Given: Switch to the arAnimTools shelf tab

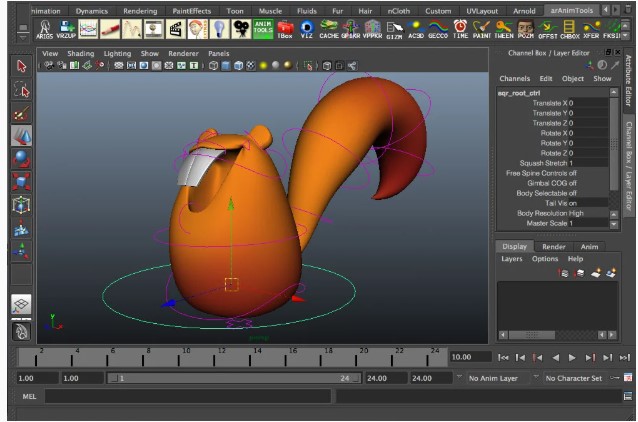Looking at the screenshot, I should [x=571, y=11].
